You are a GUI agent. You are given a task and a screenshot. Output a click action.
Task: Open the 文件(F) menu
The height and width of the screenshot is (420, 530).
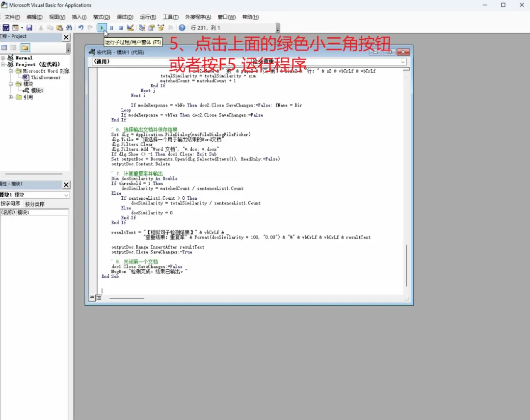pos(12,17)
